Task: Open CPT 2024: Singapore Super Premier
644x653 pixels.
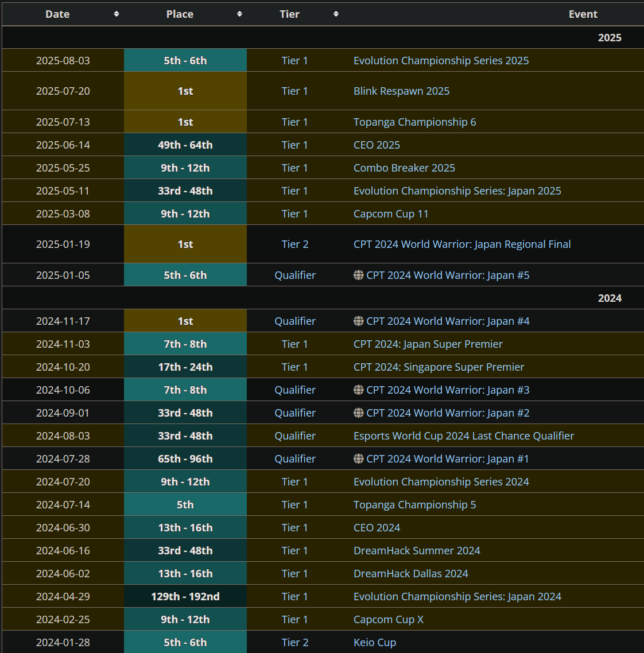Action: click(439, 367)
